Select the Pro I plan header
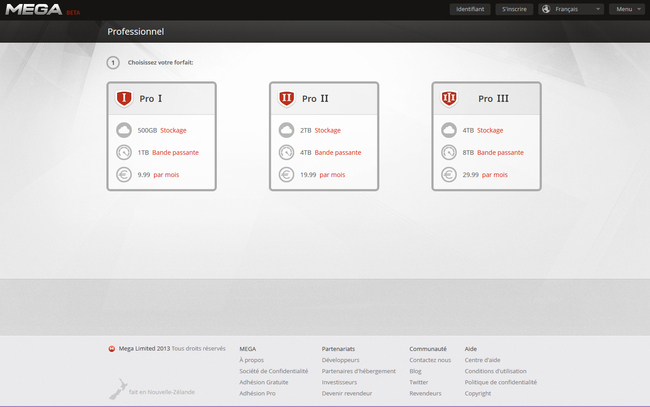The image size is (650, 407). click(162, 99)
